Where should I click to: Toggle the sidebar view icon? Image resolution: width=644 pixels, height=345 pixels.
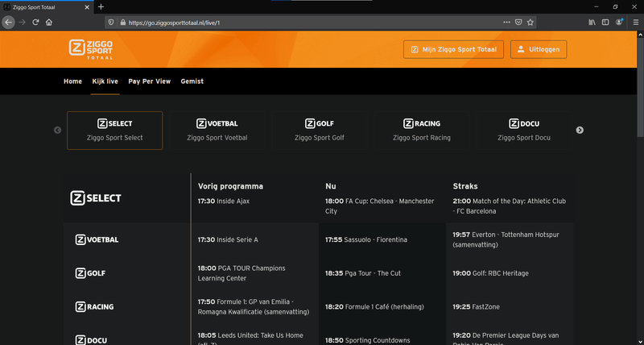pos(605,23)
